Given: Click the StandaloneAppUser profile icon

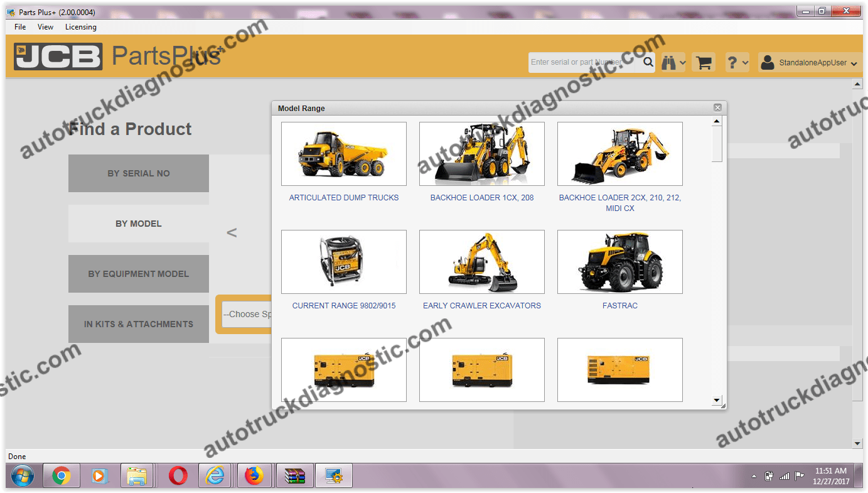Looking at the screenshot, I should tap(767, 62).
